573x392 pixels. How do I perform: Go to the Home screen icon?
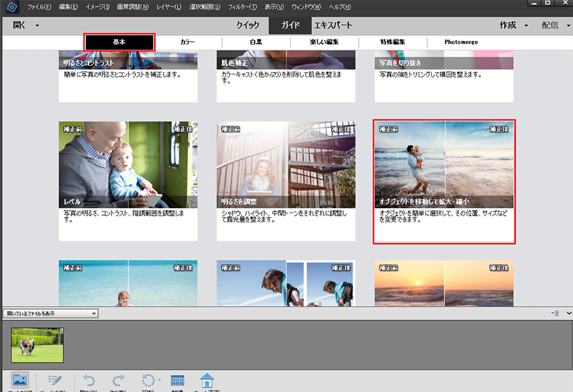pyautogui.click(x=207, y=381)
